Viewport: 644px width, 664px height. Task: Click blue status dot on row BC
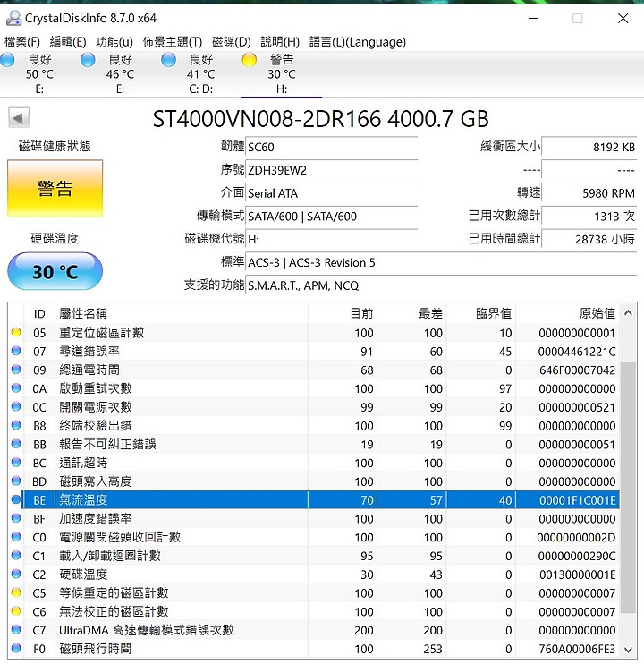[x=16, y=463]
